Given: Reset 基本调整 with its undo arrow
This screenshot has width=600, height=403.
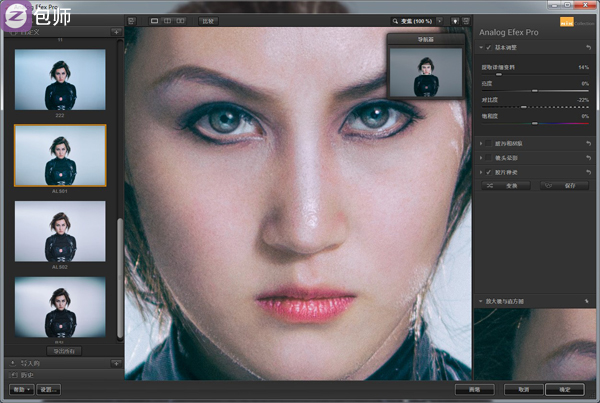Looking at the screenshot, I should pos(588,47).
